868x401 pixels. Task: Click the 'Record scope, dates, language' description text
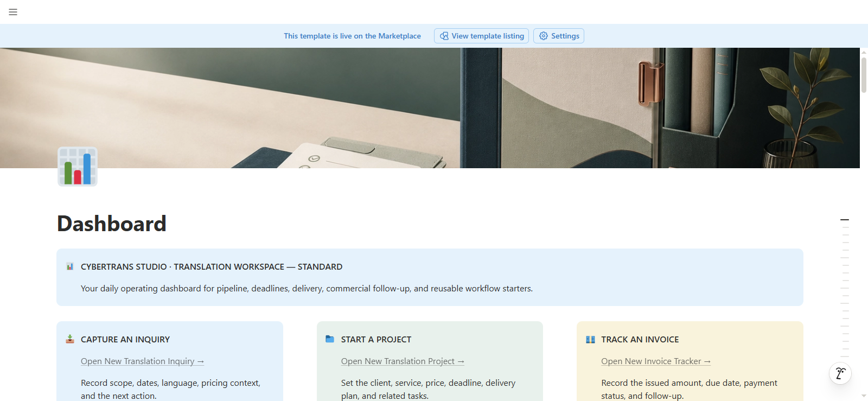[x=170, y=390]
